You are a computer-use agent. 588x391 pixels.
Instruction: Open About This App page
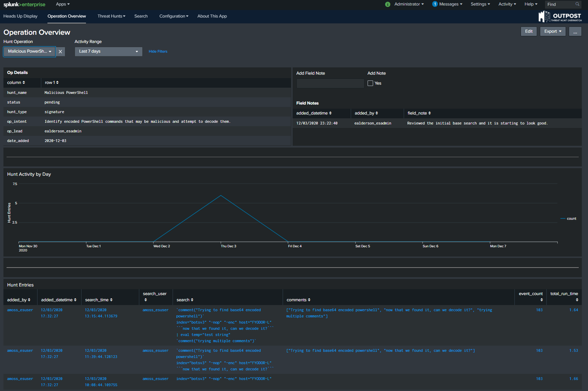(x=212, y=16)
